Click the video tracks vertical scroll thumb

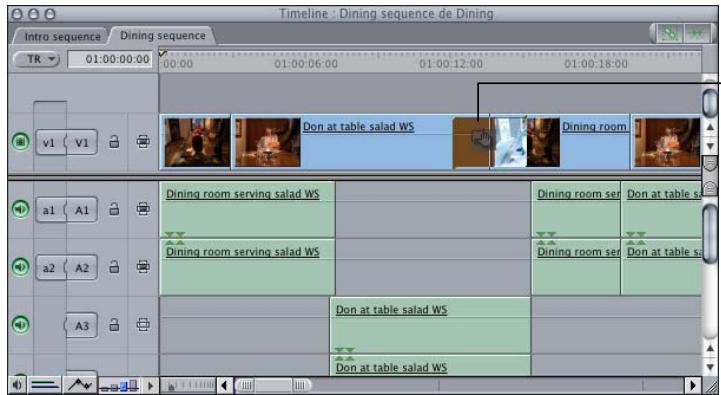[710, 103]
